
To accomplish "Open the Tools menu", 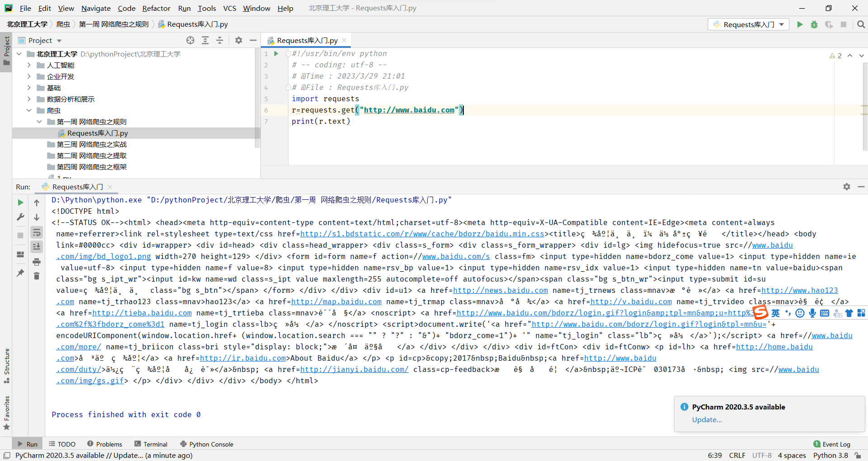I will coord(207,8).
